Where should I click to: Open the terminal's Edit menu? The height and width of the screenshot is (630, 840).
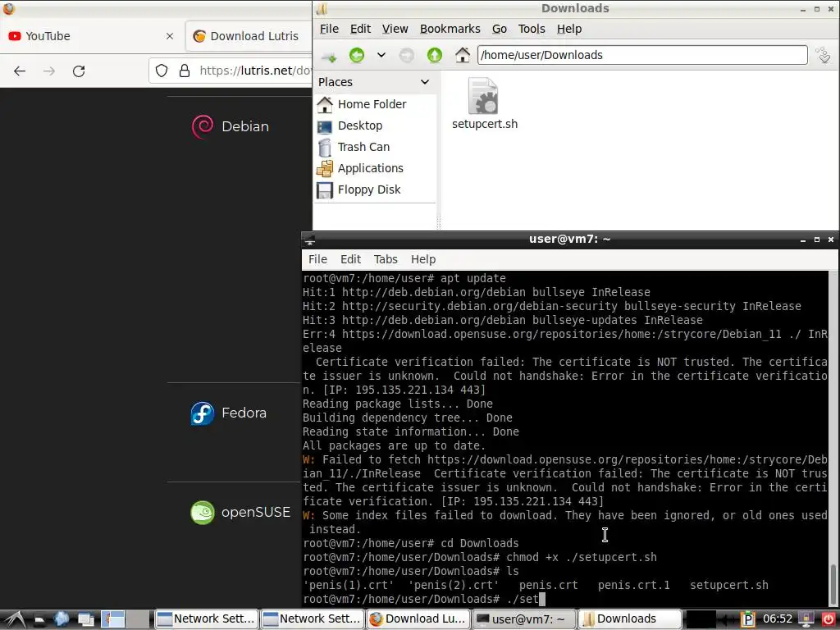click(x=351, y=259)
